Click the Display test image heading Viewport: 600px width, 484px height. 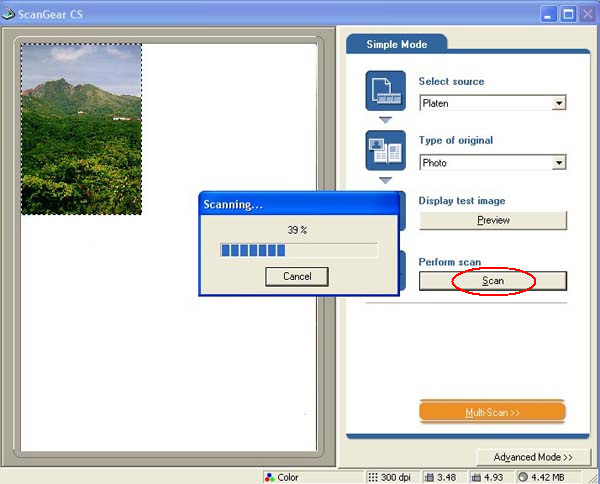click(462, 201)
